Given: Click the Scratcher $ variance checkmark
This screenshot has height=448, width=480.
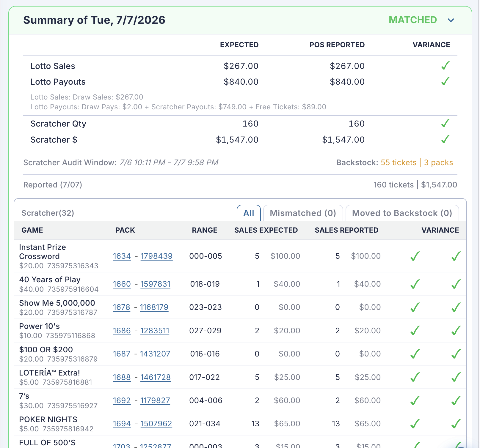Looking at the screenshot, I should pyautogui.click(x=445, y=139).
